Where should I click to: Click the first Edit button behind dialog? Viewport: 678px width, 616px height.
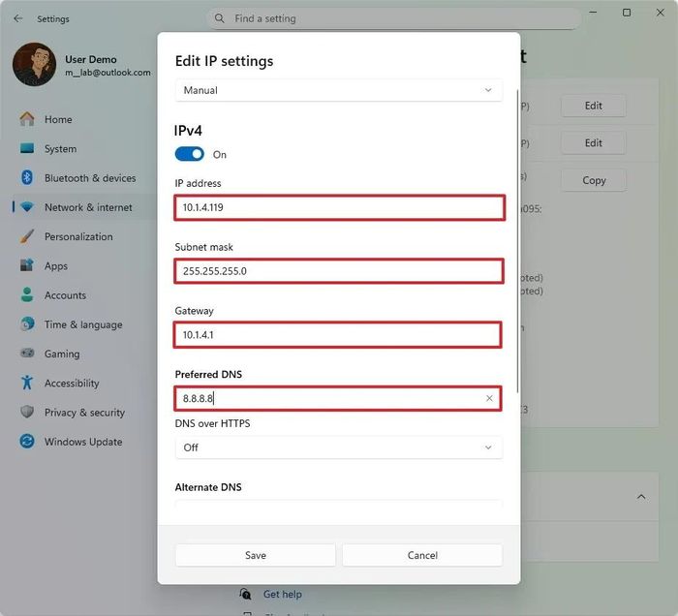(x=593, y=106)
